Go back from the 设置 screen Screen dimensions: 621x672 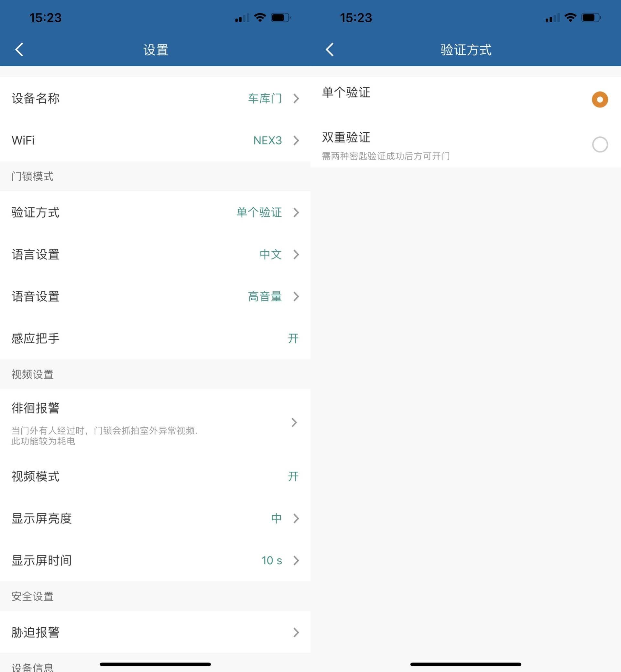(x=19, y=50)
